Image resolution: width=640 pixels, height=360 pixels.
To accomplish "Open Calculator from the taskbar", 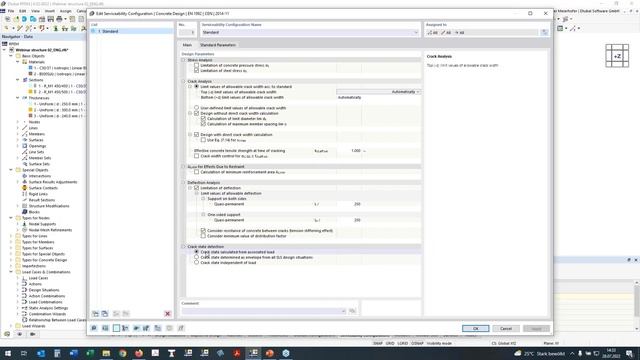I will [x=57, y=353].
